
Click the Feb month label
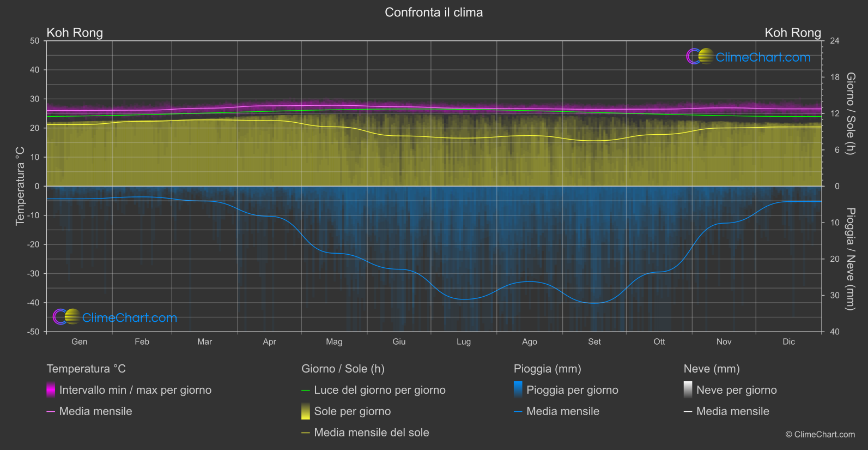tap(142, 341)
